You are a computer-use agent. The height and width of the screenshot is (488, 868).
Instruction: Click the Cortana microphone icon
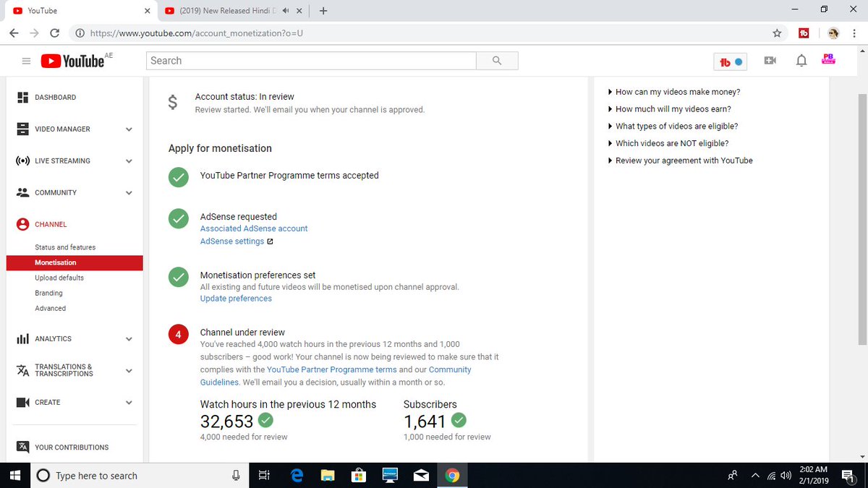tap(236, 475)
